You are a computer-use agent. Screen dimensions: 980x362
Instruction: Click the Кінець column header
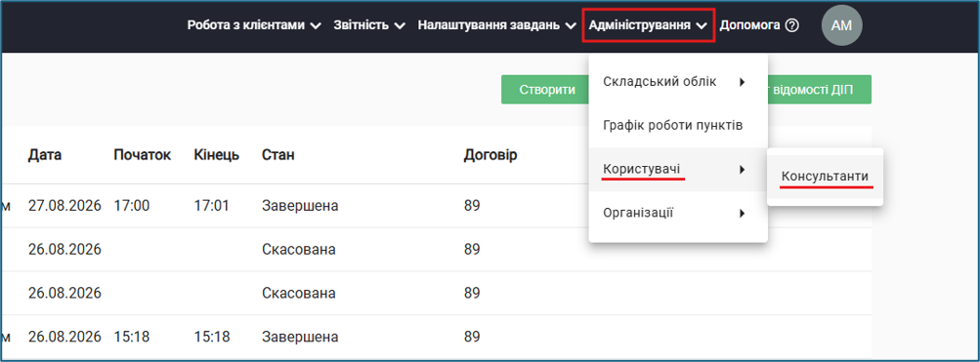217,155
